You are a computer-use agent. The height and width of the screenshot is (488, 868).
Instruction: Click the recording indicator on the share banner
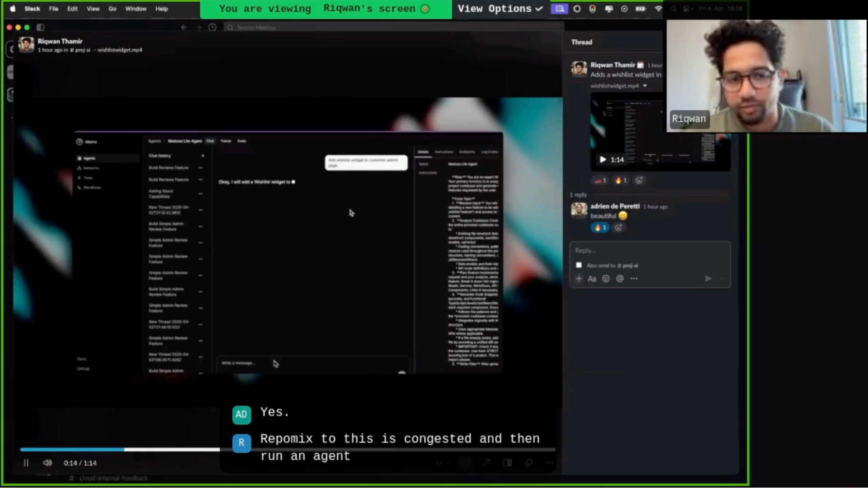coord(426,9)
